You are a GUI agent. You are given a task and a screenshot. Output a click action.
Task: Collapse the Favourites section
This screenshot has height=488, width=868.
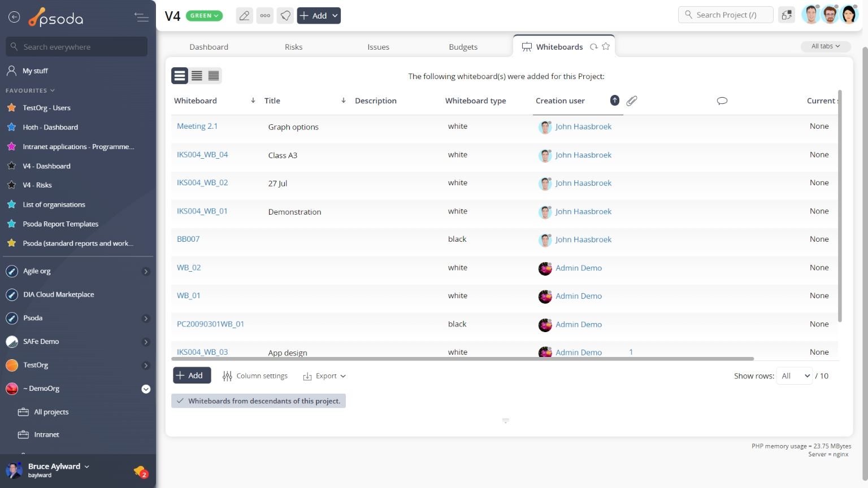[31, 90]
